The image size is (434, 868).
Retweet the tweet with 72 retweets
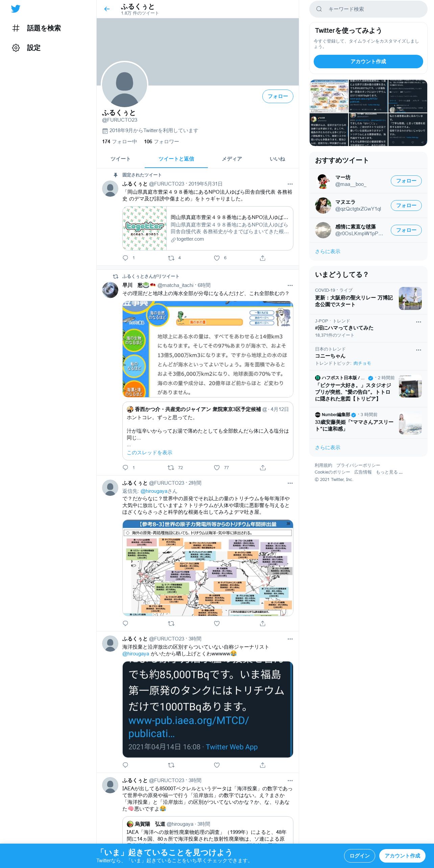tap(171, 468)
